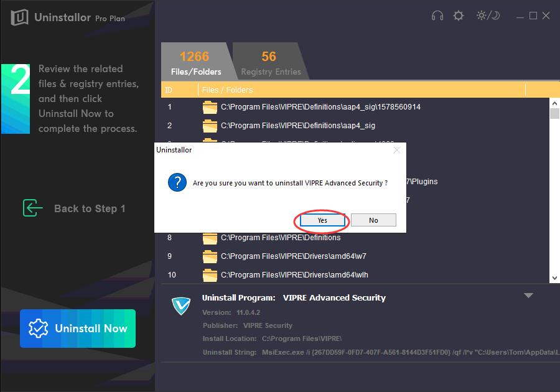Select folder icon for aap4_sig\1578560914 row

click(x=210, y=107)
